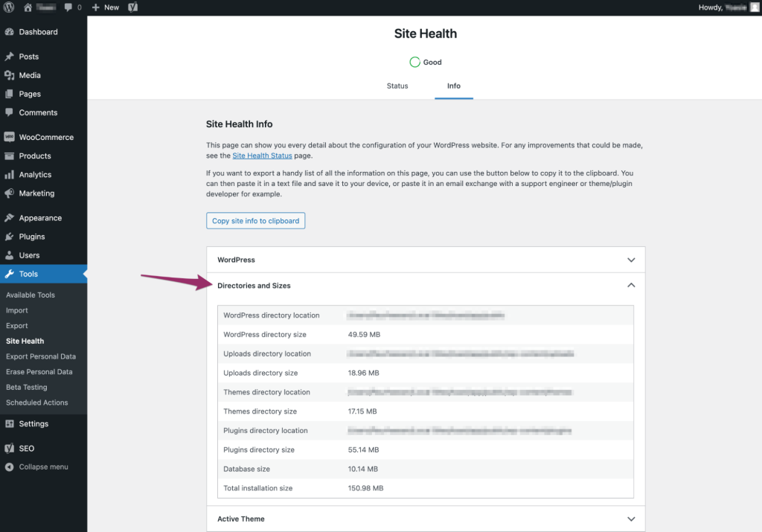Open Available Tools submenu item
Screen dimensions: 762x532
click(x=30, y=295)
